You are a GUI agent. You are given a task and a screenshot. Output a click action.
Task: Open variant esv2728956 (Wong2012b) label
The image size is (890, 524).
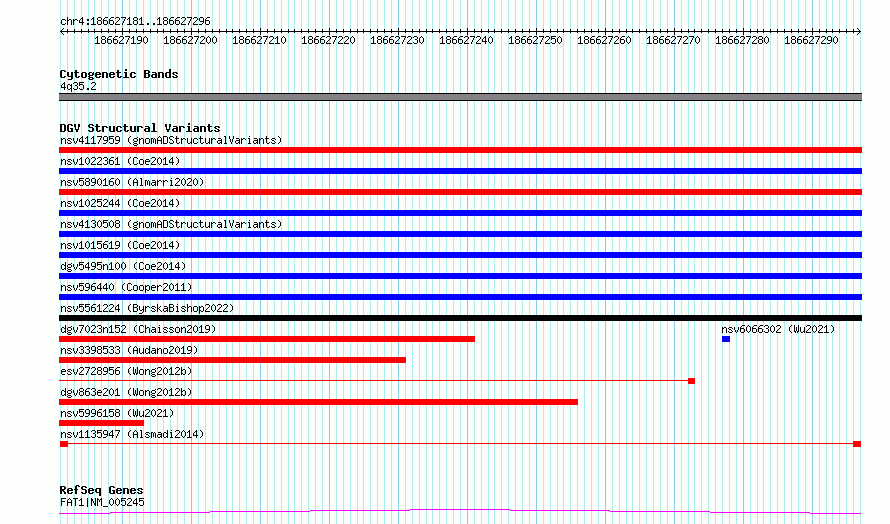[x=126, y=371]
